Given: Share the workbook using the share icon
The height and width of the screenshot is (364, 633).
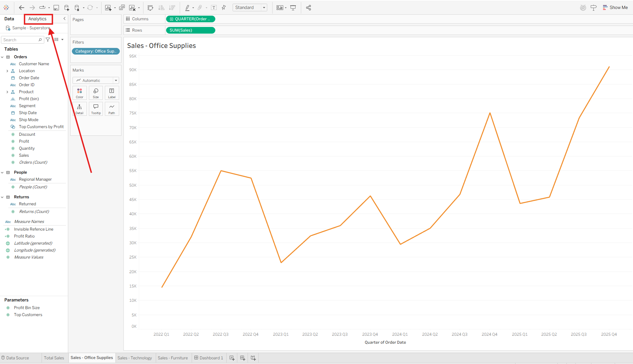Looking at the screenshot, I should tap(309, 8).
